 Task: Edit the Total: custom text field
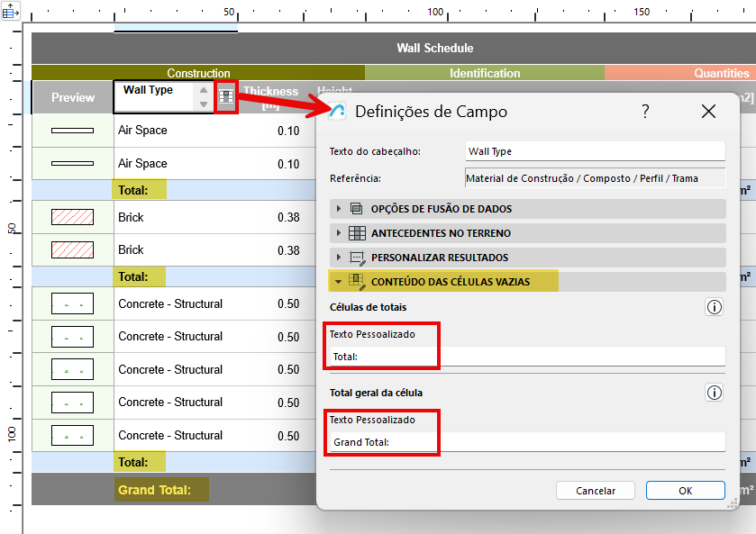(527, 357)
